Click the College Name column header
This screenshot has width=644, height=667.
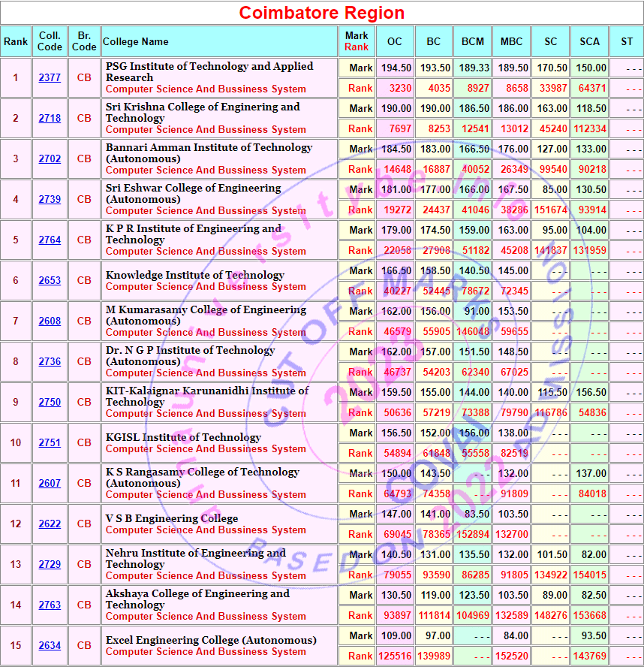click(136, 42)
